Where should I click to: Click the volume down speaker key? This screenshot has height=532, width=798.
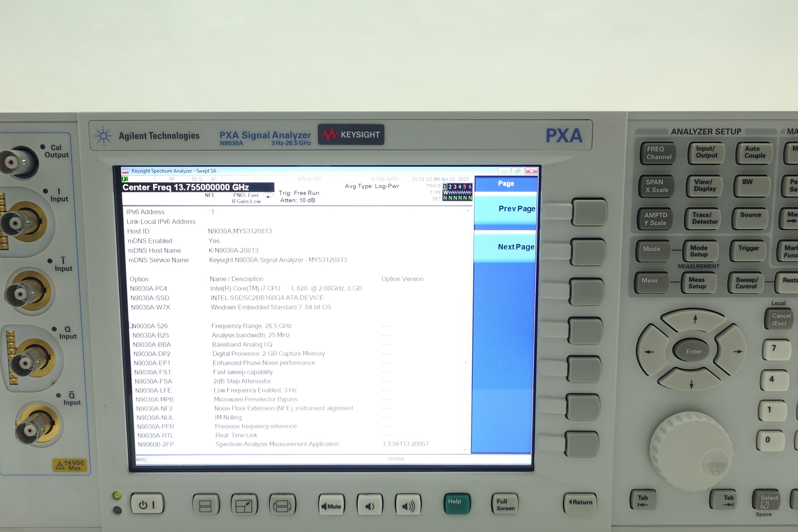(369, 505)
